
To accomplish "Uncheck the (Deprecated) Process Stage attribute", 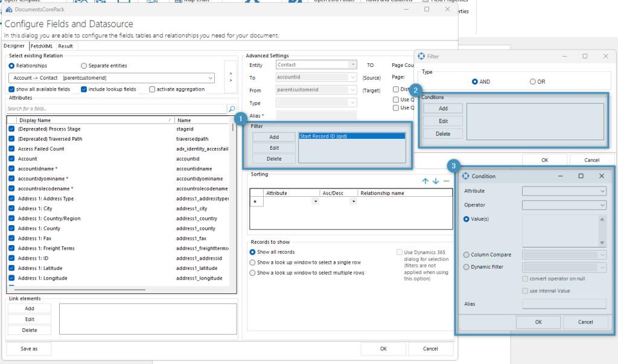I will click(x=11, y=129).
